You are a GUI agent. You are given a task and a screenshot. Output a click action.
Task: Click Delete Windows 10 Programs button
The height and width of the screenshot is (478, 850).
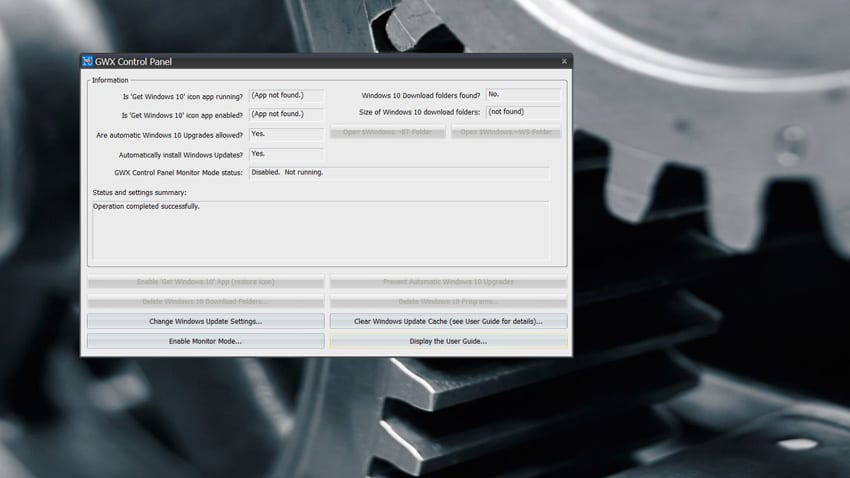[x=448, y=301]
